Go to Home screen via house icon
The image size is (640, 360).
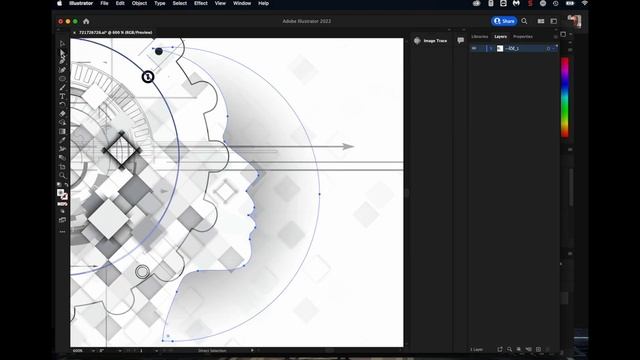coord(86,21)
